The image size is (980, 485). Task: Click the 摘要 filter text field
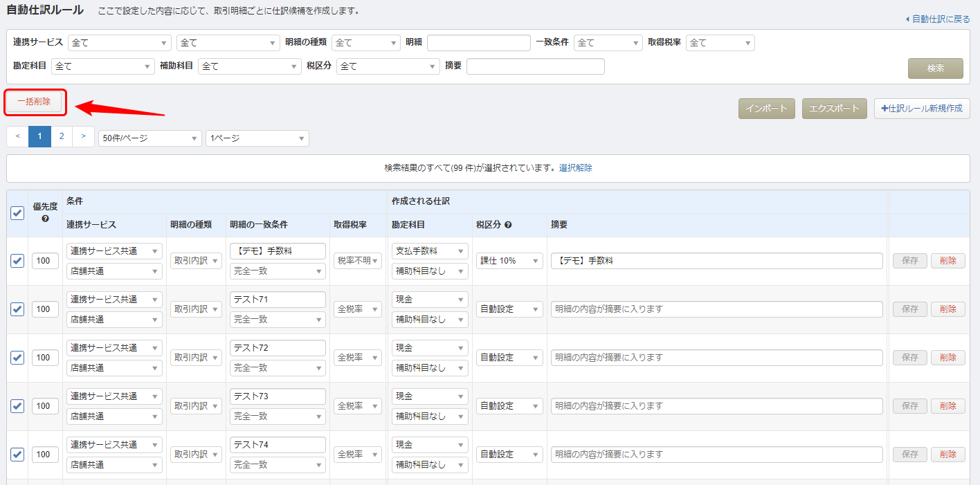[x=536, y=66]
